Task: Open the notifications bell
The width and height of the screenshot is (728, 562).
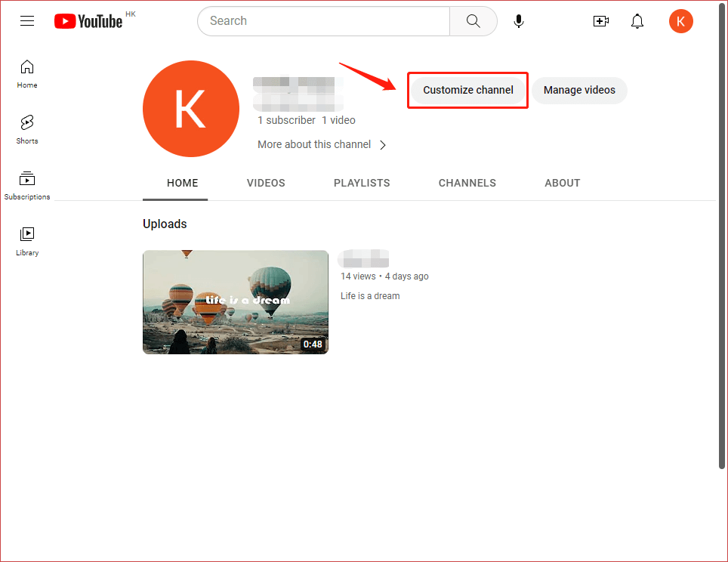Action: coord(637,21)
